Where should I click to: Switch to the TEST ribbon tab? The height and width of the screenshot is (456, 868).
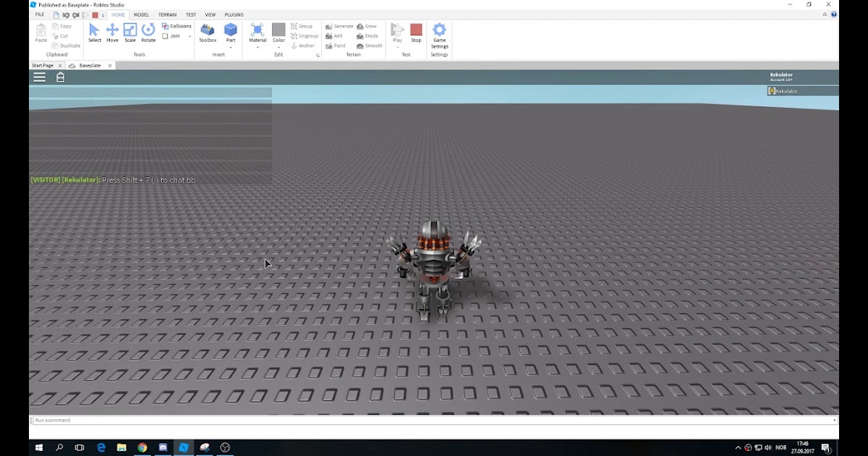pos(191,14)
